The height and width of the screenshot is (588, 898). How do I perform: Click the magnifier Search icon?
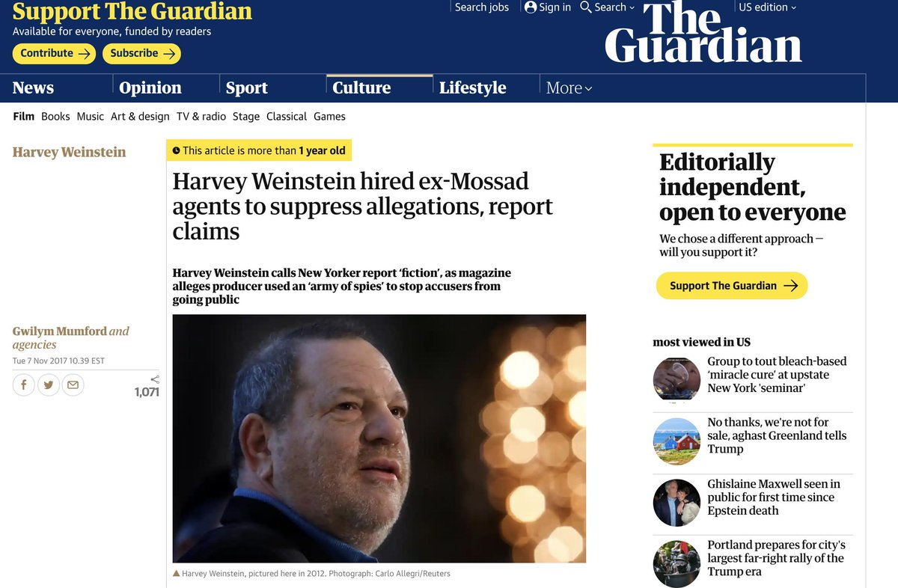pyautogui.click(x=586, y=7)
